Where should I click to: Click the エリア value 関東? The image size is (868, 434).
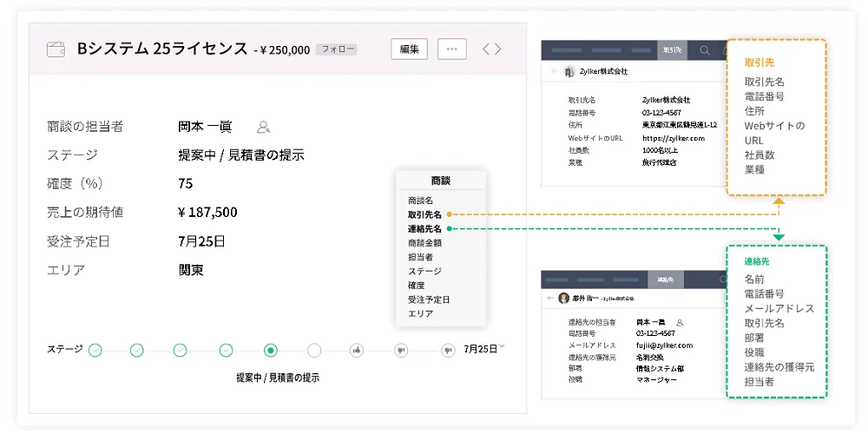pos(191,270)
